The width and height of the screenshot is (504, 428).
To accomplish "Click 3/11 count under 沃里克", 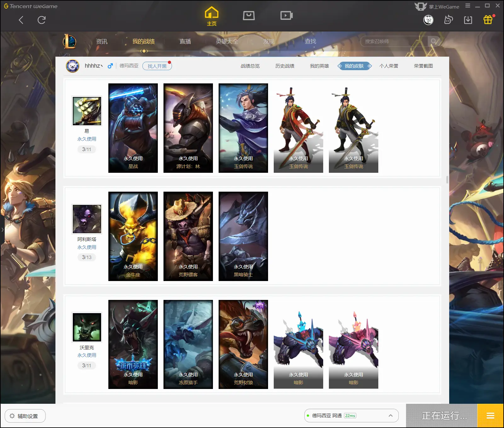I will 87,366.
